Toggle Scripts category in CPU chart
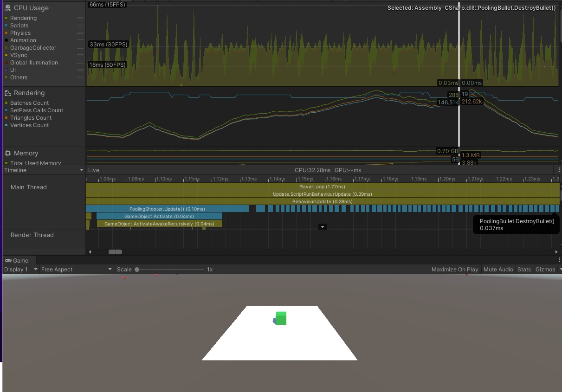Image resolution: width=562 pixels, height=392 pixels. pyautogui.click(x=6, y=26)
